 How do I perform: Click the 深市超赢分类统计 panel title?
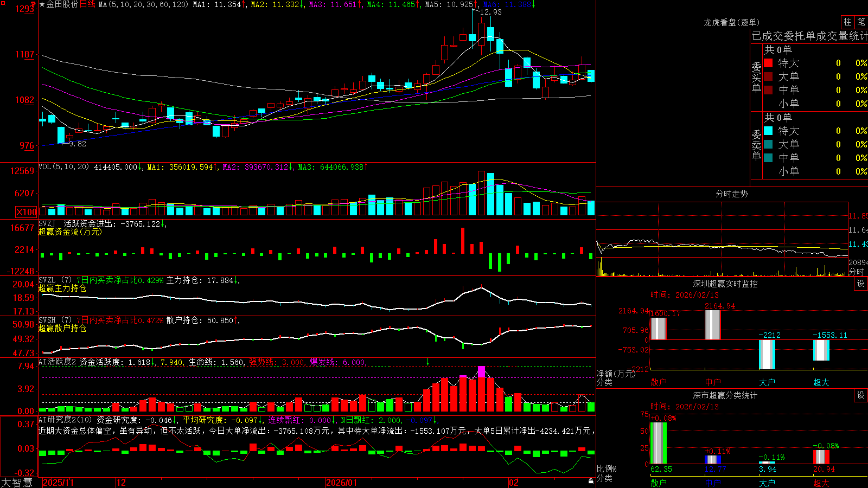click(725, 395)
